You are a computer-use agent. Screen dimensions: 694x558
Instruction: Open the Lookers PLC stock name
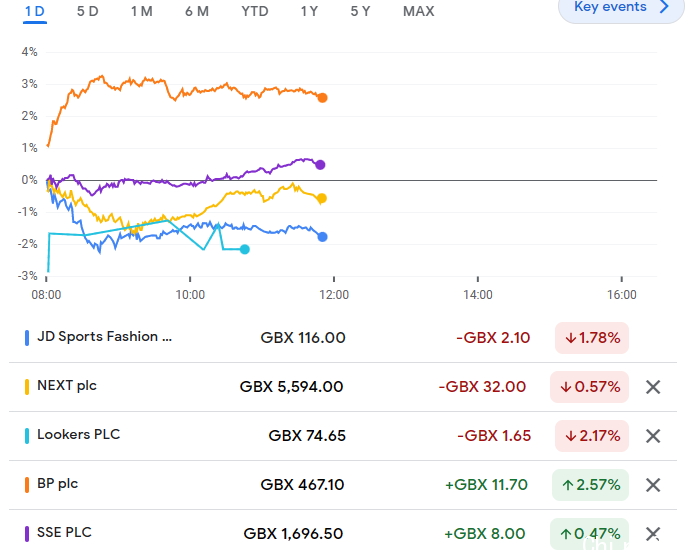[x=78, y=435]
